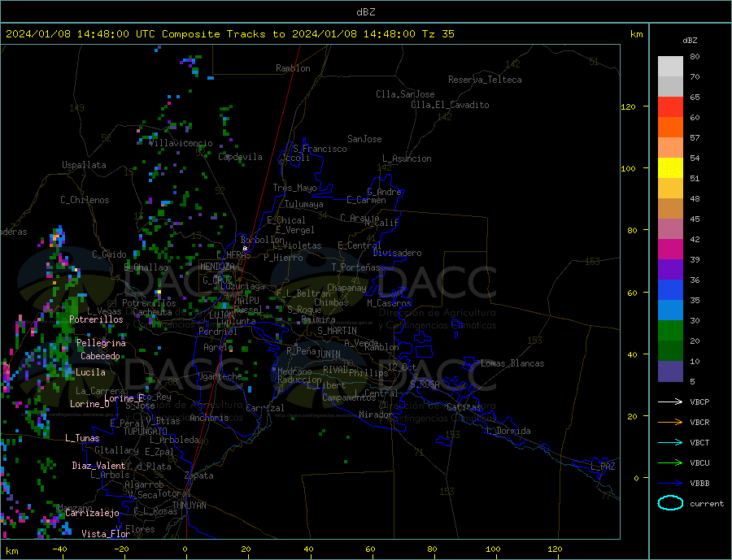Click the 'Tres_Mayo' label on the map
The image size is (732, 560).
click(294, 188)
